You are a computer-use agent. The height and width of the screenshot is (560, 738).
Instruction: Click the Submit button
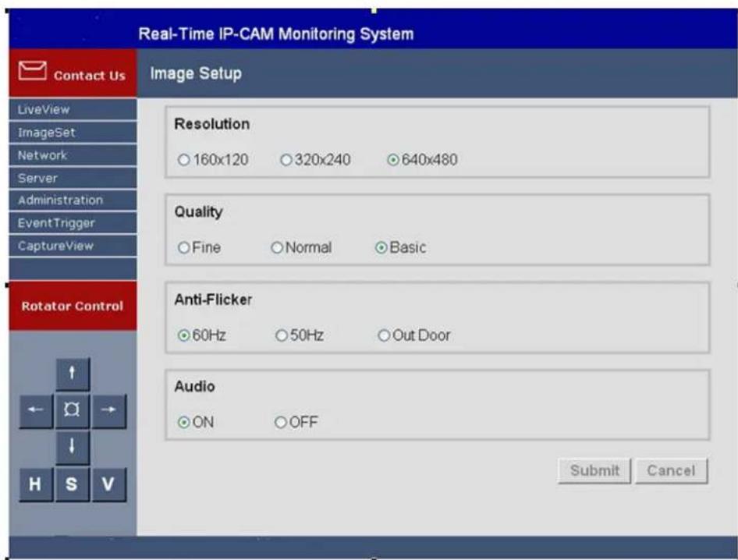[594, 470]
